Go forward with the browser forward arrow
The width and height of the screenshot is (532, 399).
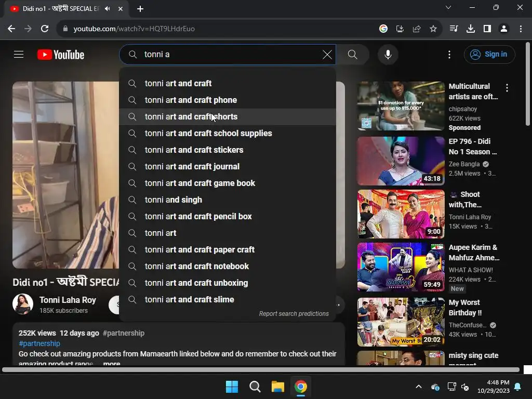click(x=28, y=29)
